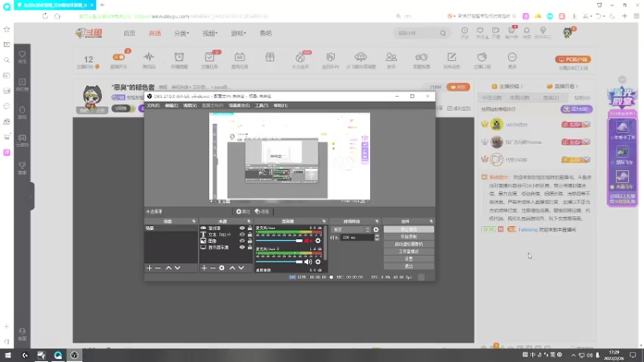Increase the transition duration stepper
Viewport: 644px width, 362px height.
[377, 236]
